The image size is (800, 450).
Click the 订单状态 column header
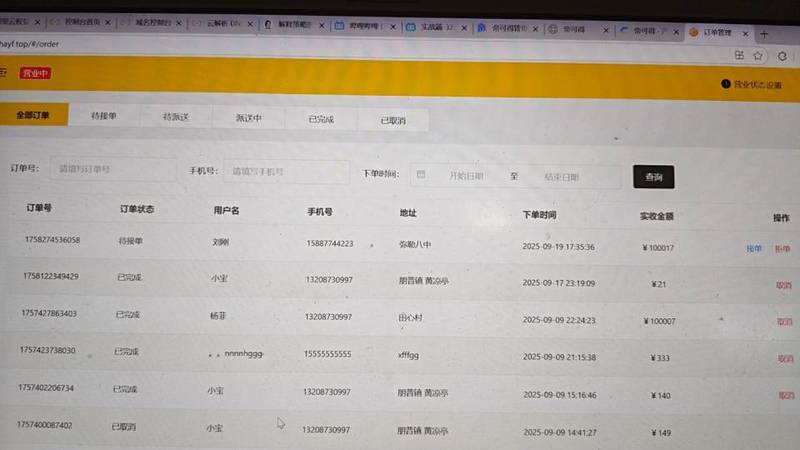coord(137,209)
